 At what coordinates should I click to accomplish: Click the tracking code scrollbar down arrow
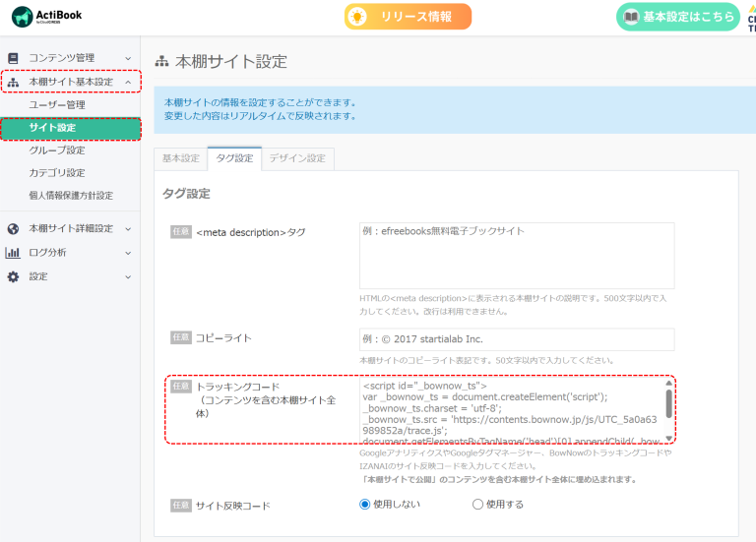[x=668, y=439]
